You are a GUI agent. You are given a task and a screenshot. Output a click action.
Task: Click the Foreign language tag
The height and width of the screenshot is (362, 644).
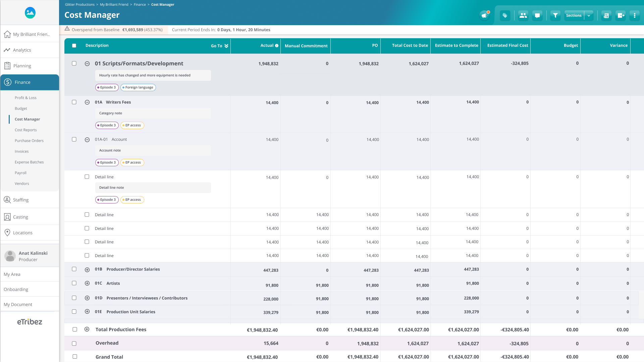[x=138, y=87]
